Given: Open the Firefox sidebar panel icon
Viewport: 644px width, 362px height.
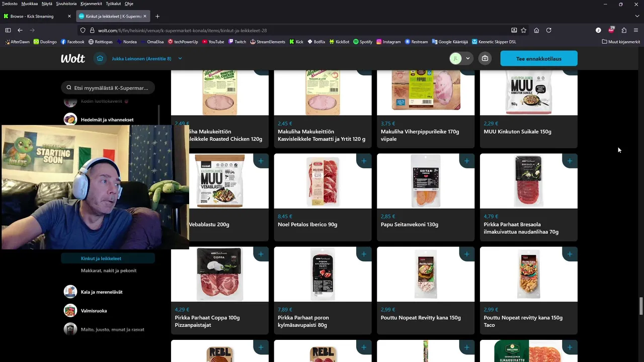Looking at the screenshot, I should click(8, 30).
